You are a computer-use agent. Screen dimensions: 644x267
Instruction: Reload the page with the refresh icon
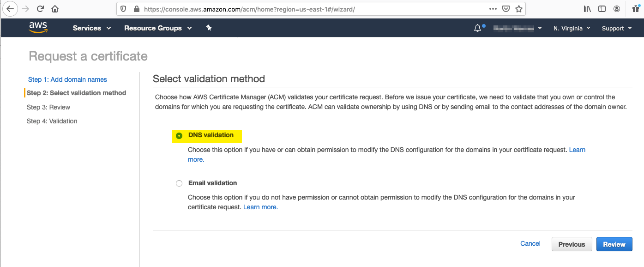point(40,9)
